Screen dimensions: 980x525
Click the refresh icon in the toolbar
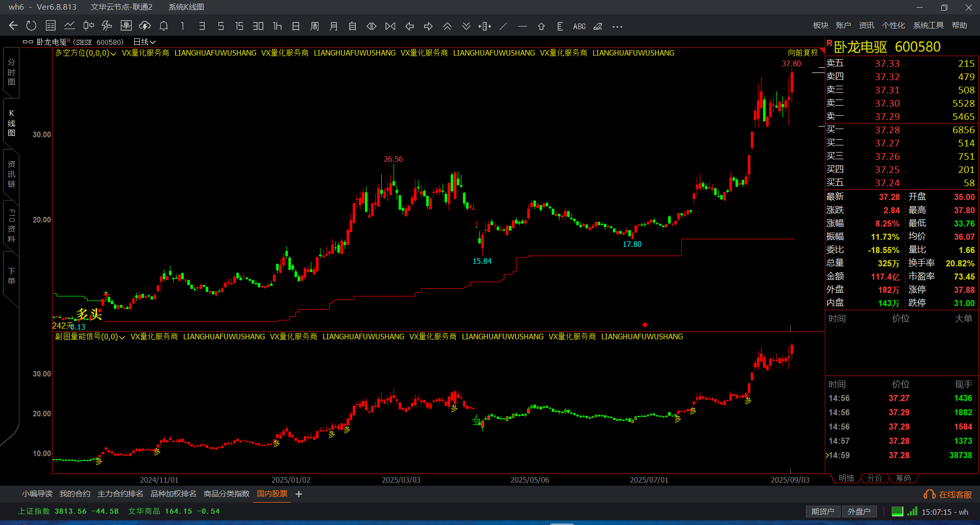[31, 26]
